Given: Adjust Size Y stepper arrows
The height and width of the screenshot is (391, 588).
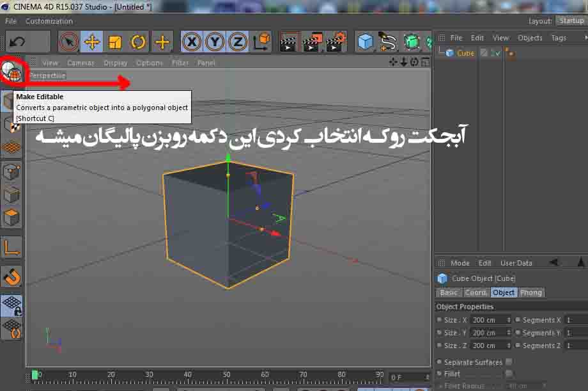Looking at the screenshot, I should (509, 333).
